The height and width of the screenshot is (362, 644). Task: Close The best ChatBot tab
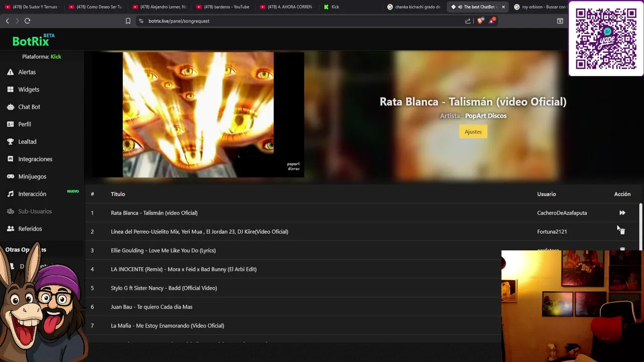click(503, 7)
